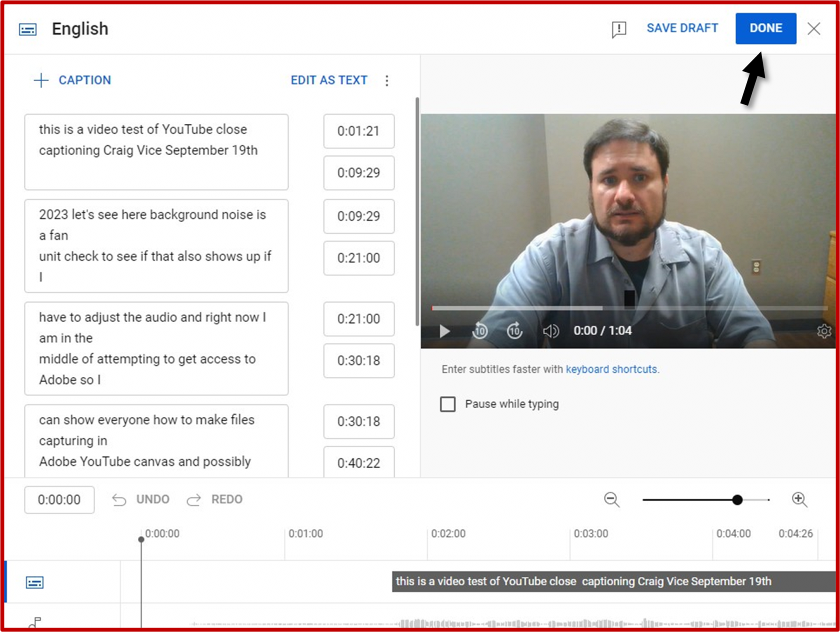Click the timeline playhead marker

click(x=141, y=539)
